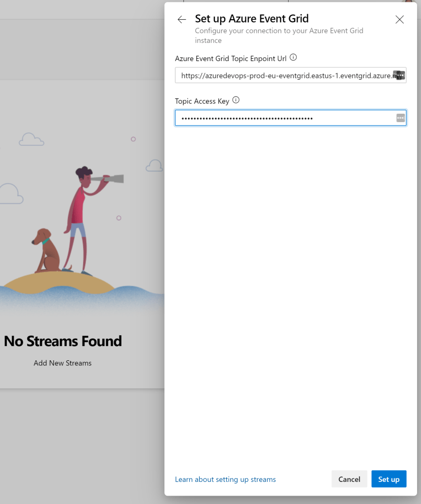Click Add New Streams text
Image resolution: width=421 pixels, height=504 pixels.
tap(62, 363)
